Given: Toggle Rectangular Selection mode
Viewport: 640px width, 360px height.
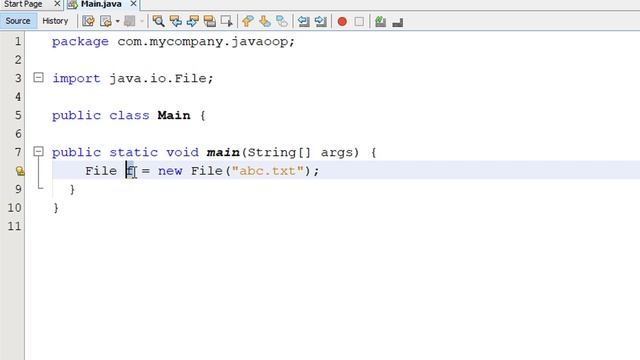Looking at the screenshot, I should point(227,21).
